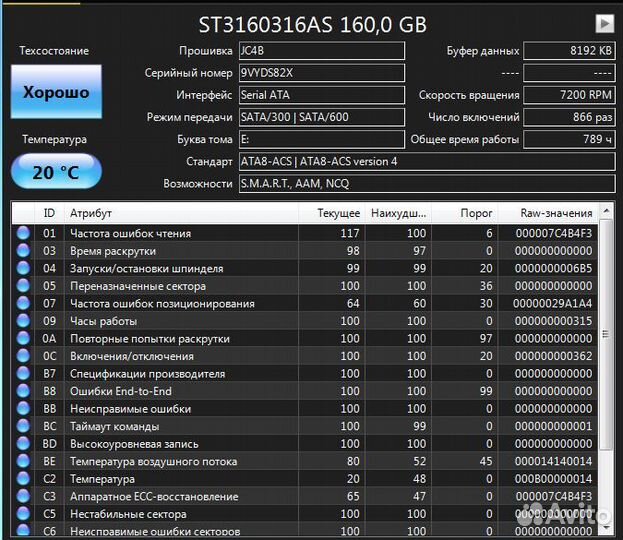
Task: Click status orb for attribute BD
Action: [23, 443]
